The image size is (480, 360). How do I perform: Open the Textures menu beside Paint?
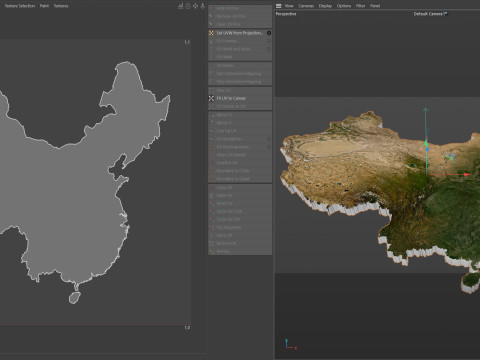[x=61, y=6]
